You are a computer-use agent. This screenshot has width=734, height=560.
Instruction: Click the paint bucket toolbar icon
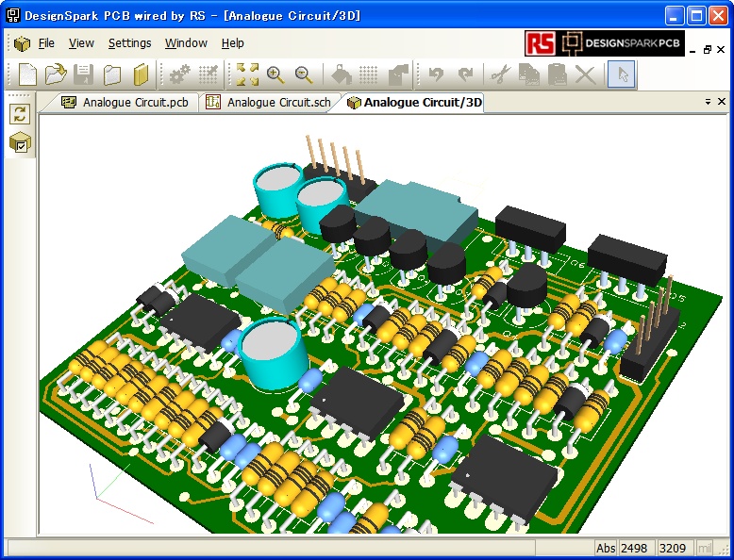(x=342, y=74)
